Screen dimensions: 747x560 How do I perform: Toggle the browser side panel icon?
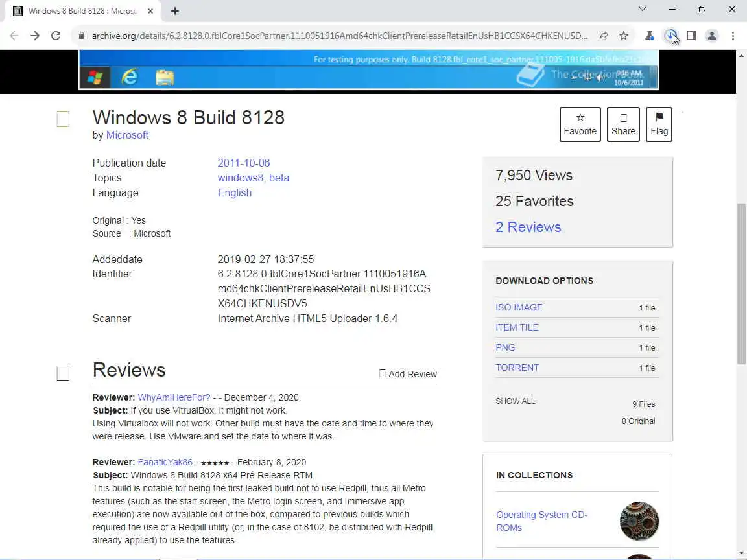691,36
